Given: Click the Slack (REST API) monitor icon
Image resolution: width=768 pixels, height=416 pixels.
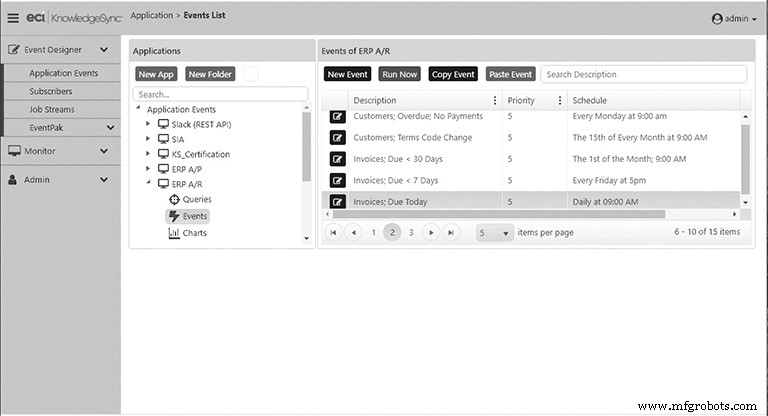Looking at the screenshot, I should 163,124.
